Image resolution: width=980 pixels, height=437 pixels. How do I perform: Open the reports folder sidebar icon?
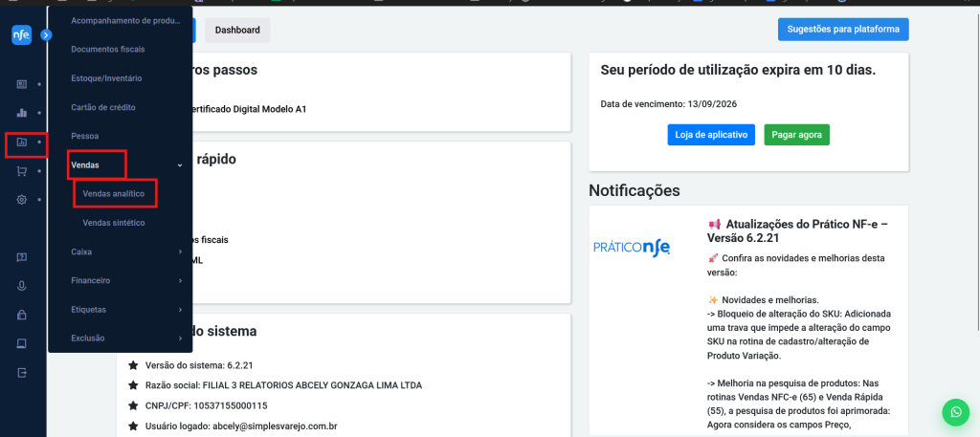point(21,142)
